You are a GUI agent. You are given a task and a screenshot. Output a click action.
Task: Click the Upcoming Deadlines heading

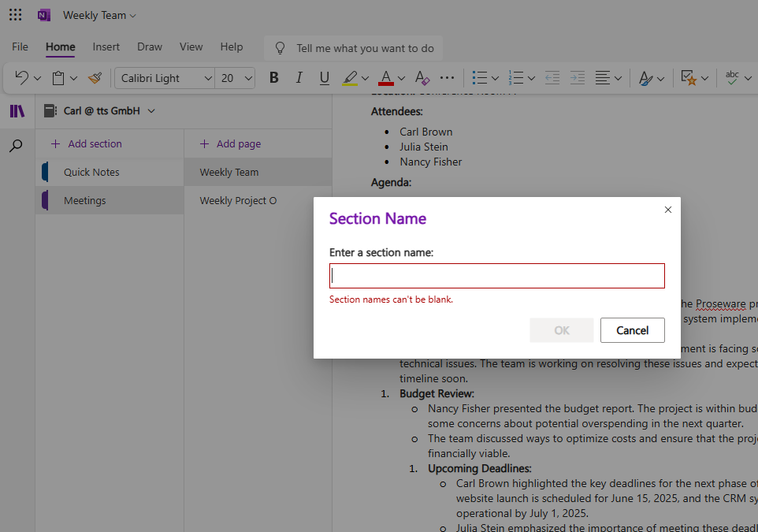(x=480, y=469)
